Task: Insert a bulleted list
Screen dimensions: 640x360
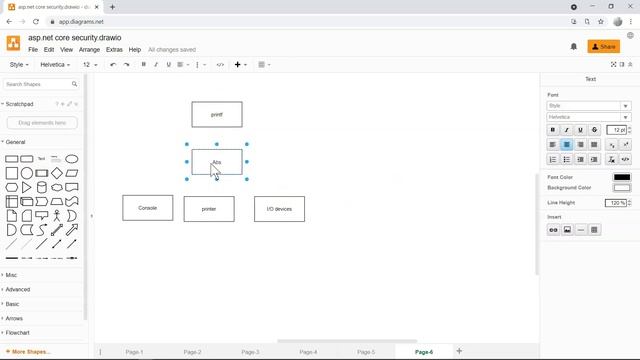Action: pos(567,159)
